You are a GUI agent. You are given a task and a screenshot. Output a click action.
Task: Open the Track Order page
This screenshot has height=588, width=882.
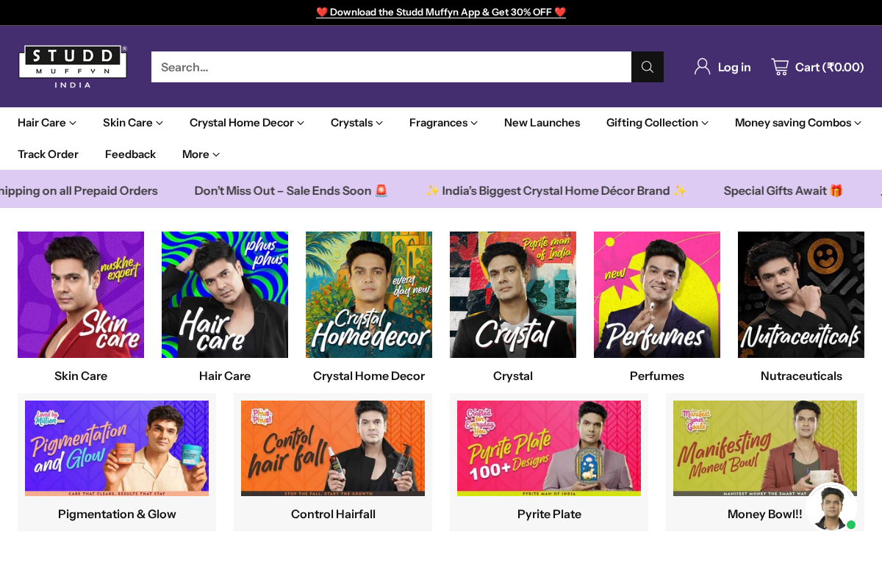48,154
